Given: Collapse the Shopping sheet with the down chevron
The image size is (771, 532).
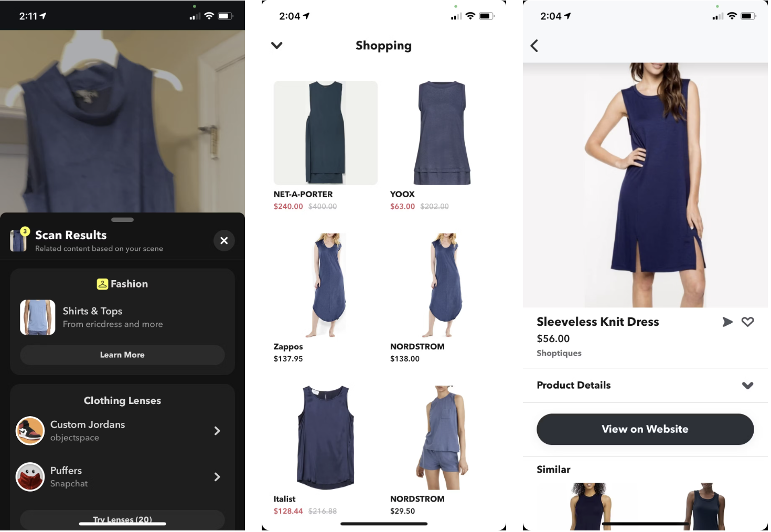Looking at the screenshot, I should click(x=277, y=45).
